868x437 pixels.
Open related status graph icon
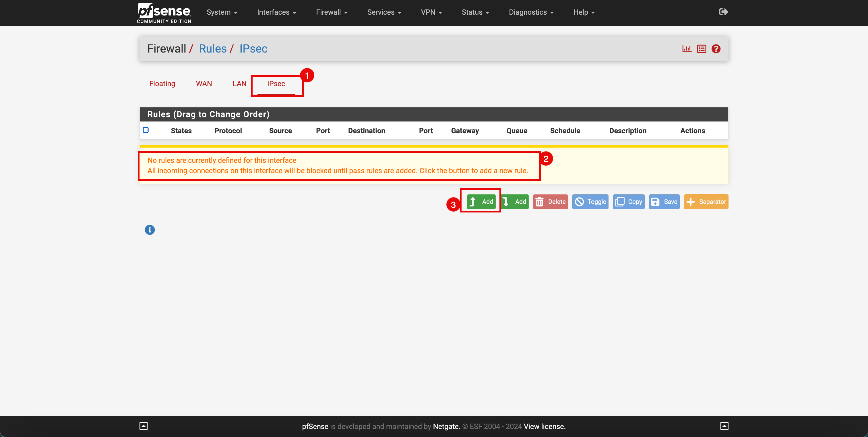[687, 49]
